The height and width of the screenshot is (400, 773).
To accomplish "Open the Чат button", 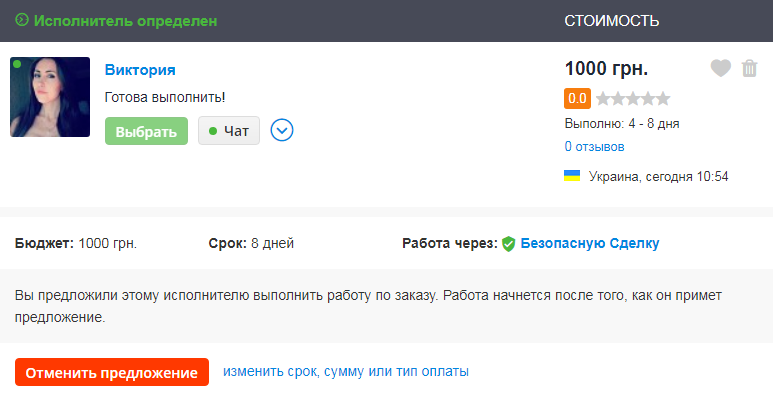I will click(x=229, y=131).
